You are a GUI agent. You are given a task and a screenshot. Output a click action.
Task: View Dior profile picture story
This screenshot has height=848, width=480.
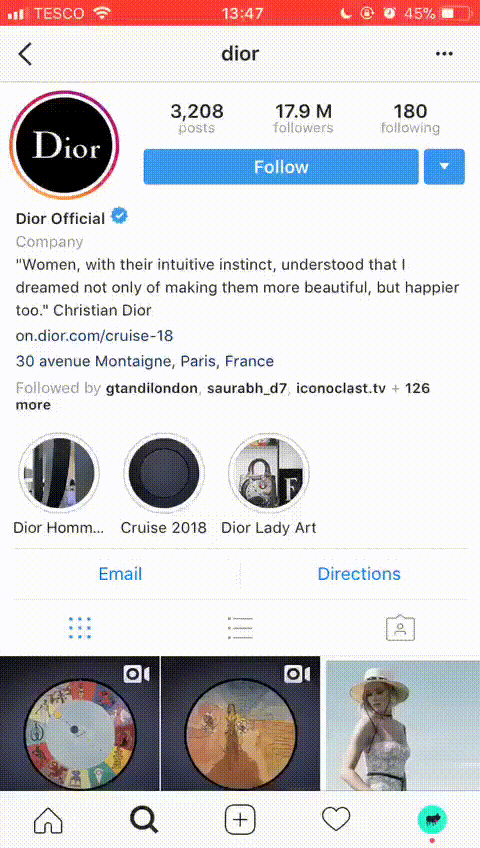point(64,145)
